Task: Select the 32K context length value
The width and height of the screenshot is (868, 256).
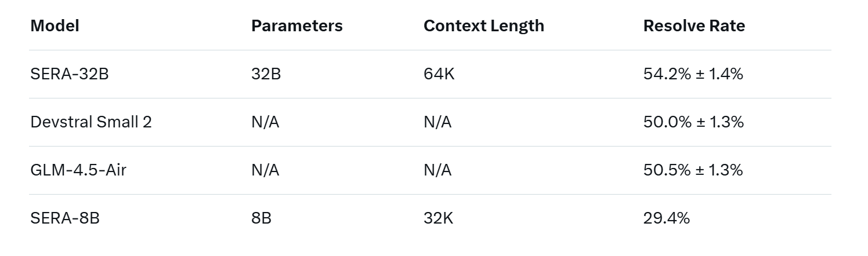Action: (x=439, y=218)
